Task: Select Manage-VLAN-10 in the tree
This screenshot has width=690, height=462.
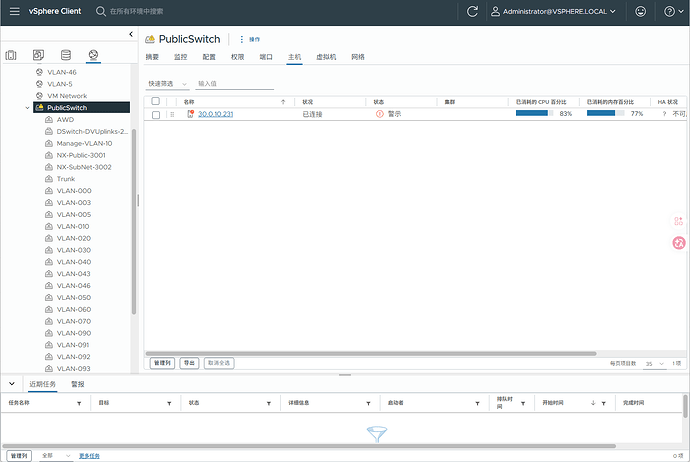Action: (84, 143)
